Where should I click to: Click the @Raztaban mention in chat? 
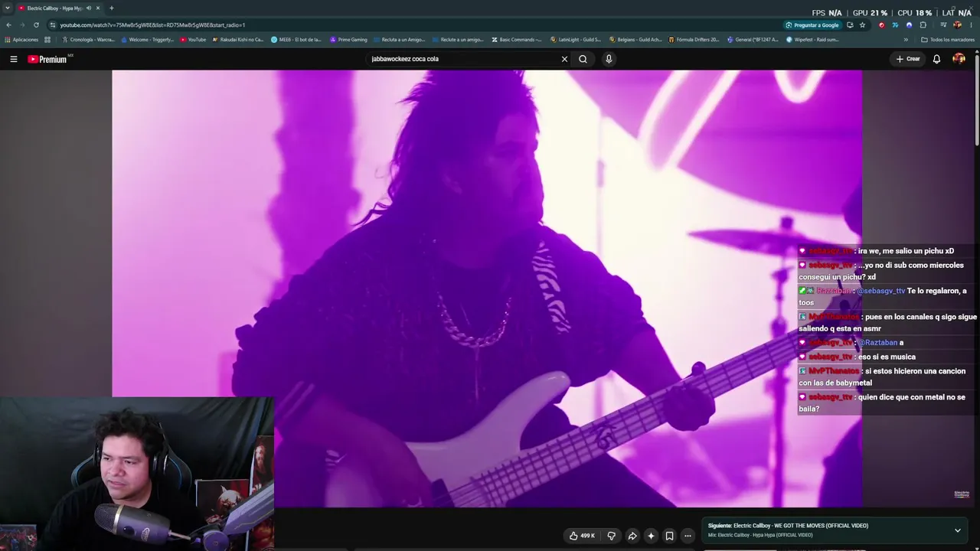point(877,343)
